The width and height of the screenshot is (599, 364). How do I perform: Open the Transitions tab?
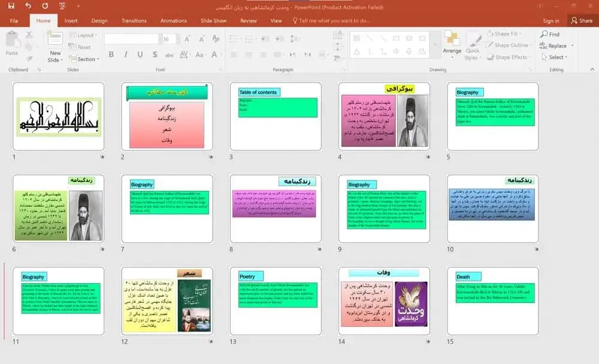click(x=134, y=20)
